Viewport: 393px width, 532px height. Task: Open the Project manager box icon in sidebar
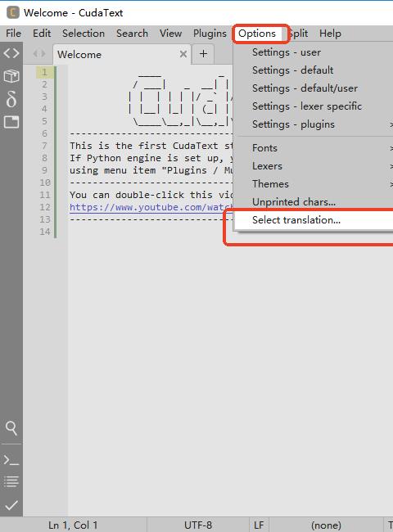(x=11, y=76)
